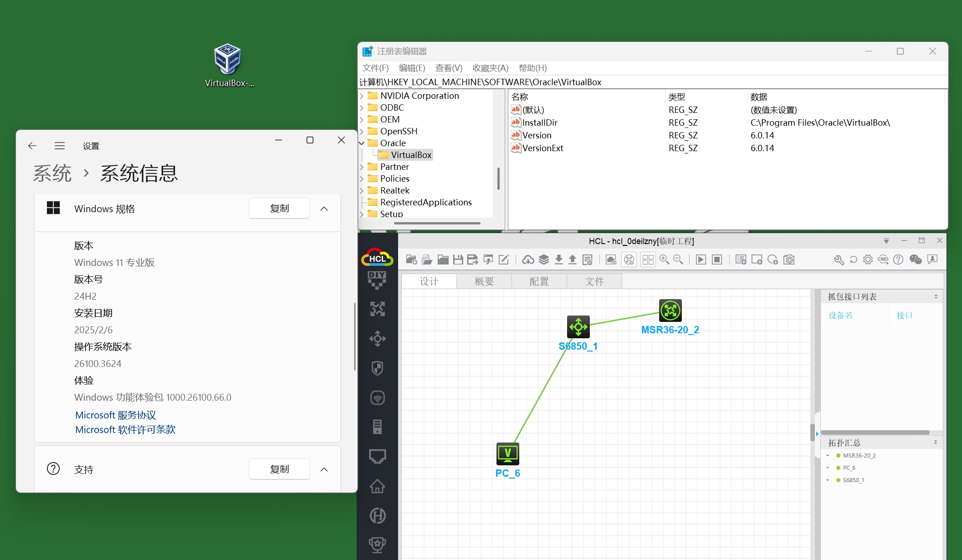Screen dimensions: 962x560
Task: Select the router category icon in HCL sidebar
Action: [x=377, y=309]
